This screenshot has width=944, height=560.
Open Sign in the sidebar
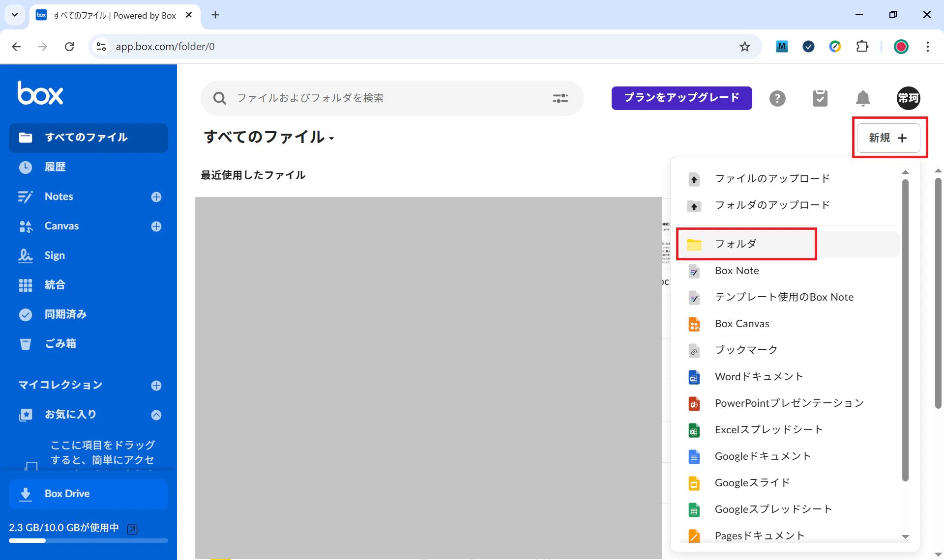click(x=55, y=255)
